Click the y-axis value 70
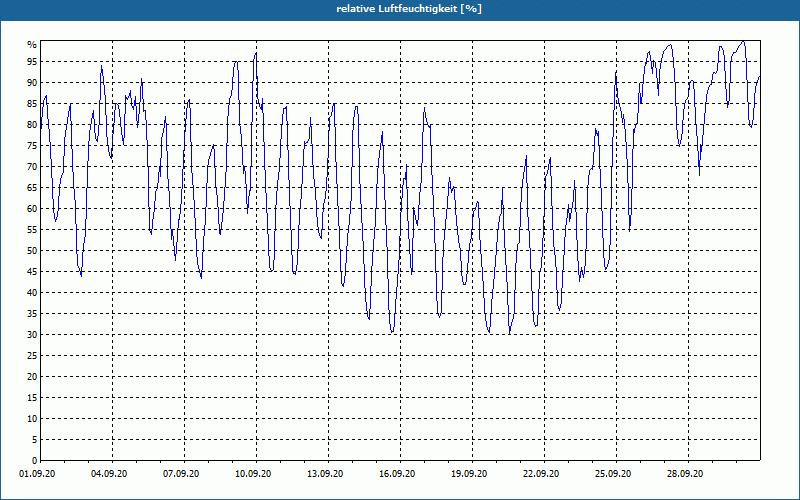 click(32, 166)
